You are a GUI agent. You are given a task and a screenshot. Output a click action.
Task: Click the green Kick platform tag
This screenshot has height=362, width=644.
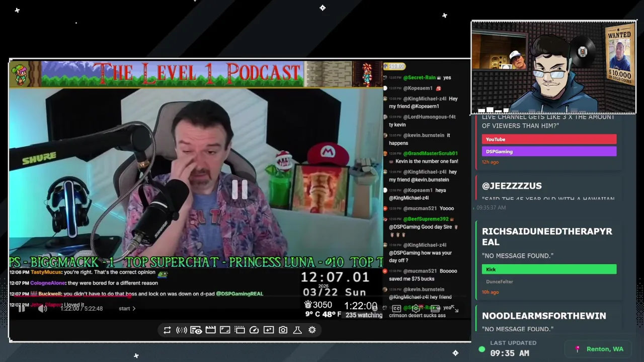[x=549, y=269]
